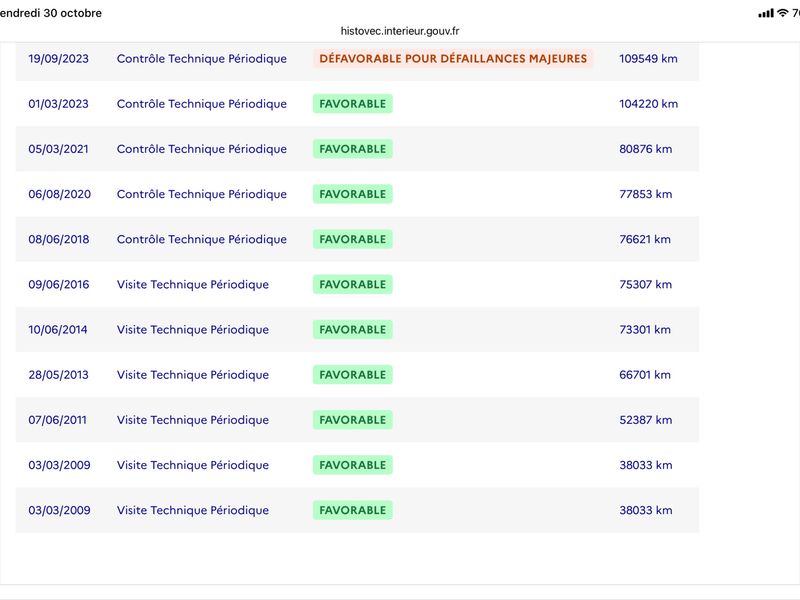Viewport: 800px width, 600px height.
Task: Select the 80876 km mileage value
Action: click(645, 149)
